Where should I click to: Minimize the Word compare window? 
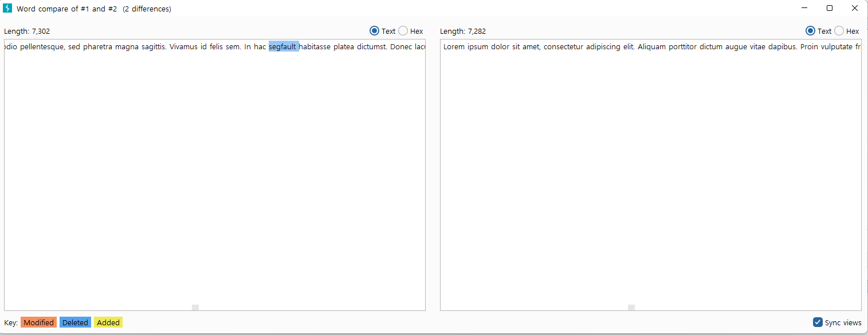pyautogui.click(x=804, y=9)
